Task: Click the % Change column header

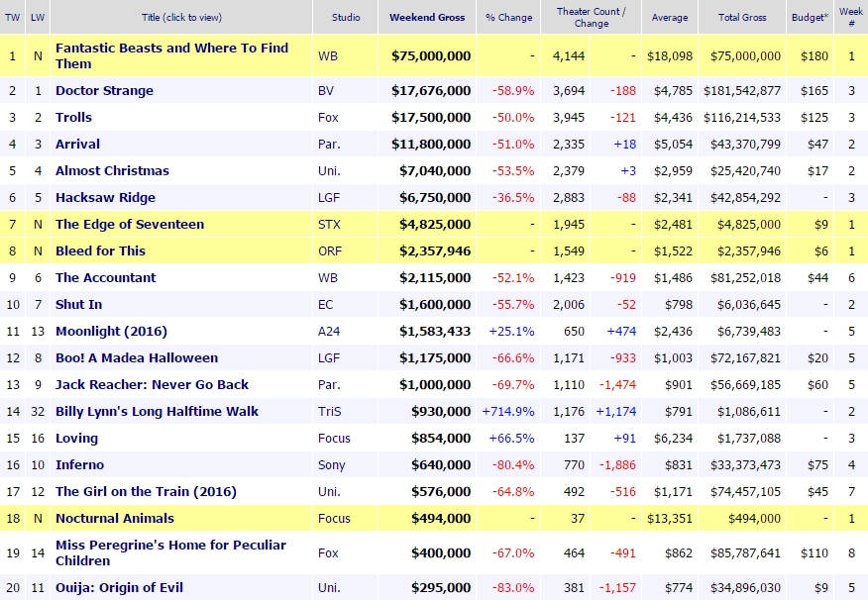Action: (x=509, y=17)
